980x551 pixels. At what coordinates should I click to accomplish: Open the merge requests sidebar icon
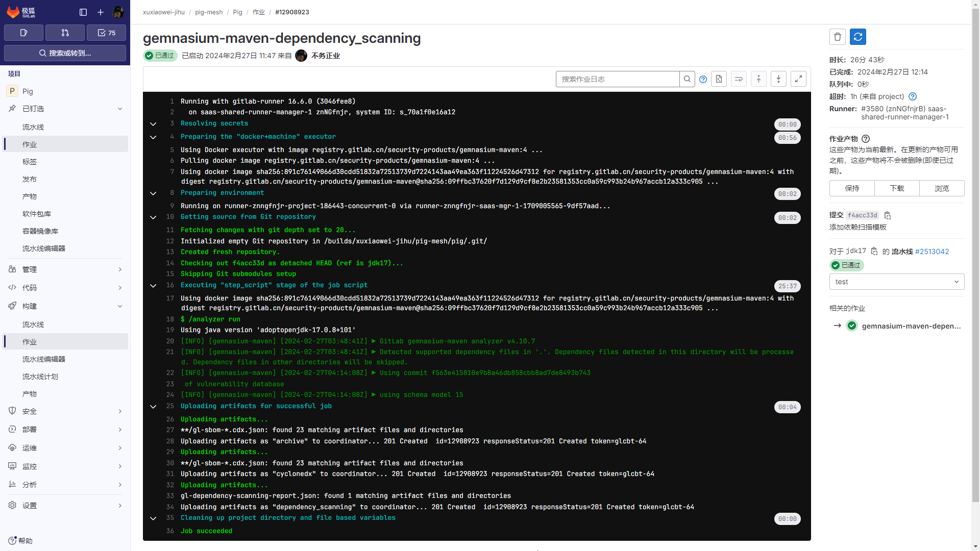(x=65, y=33)
